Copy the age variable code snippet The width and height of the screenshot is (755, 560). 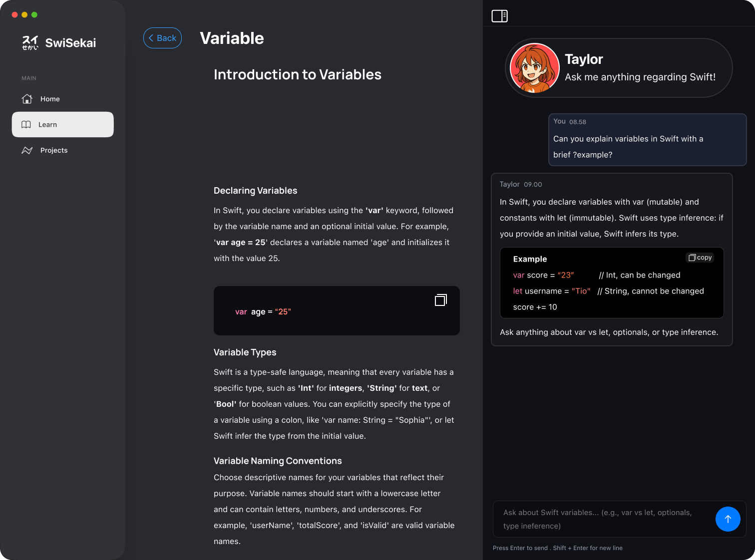(x=440, y=299)
